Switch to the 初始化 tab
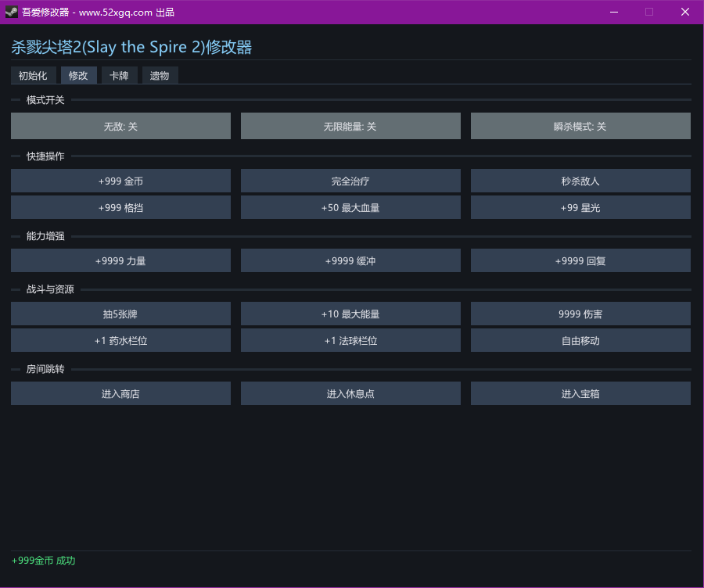The image size is (704, 588). tap(33, 76)
